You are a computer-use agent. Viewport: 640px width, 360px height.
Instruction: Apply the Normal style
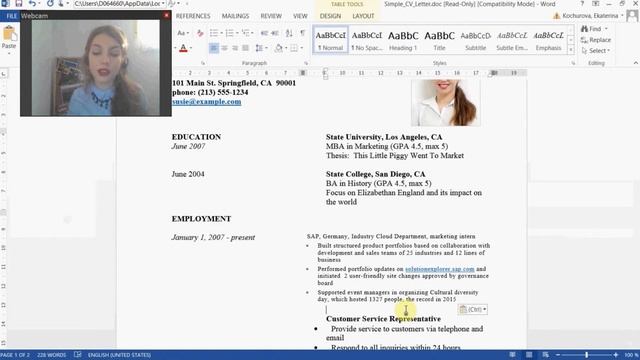click(x=330, y=40)
